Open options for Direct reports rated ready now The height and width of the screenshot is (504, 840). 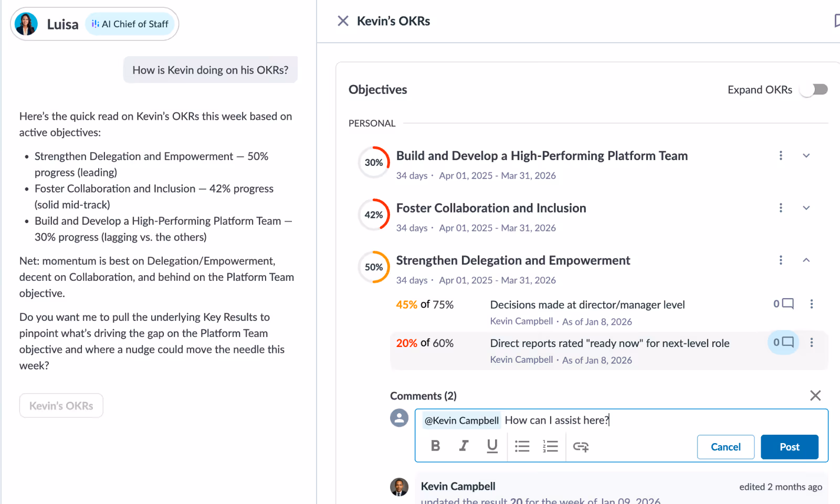(x=812, y=342)
